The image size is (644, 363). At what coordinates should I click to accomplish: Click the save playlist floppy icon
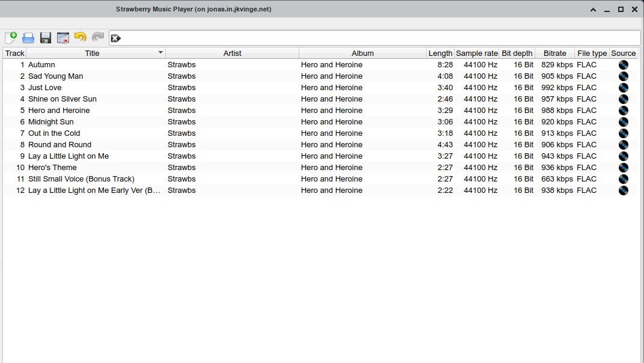(46, 38)
